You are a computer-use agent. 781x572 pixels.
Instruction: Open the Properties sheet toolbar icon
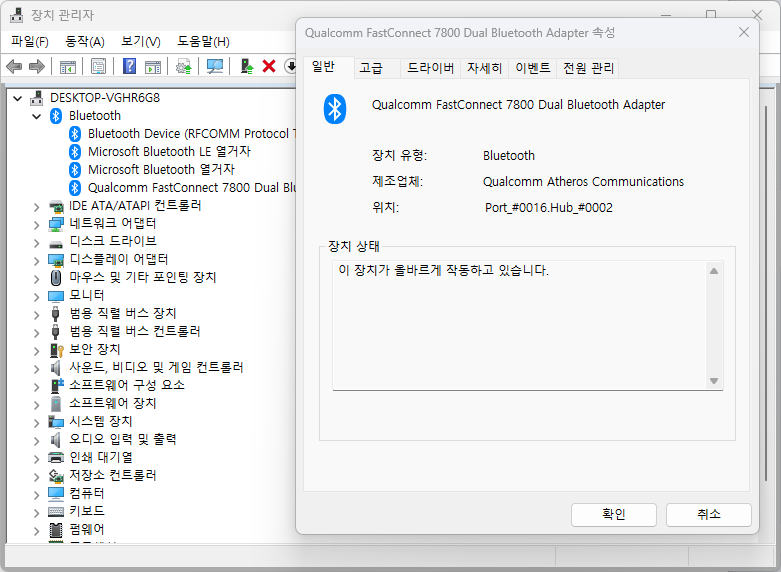coord(99,66)
